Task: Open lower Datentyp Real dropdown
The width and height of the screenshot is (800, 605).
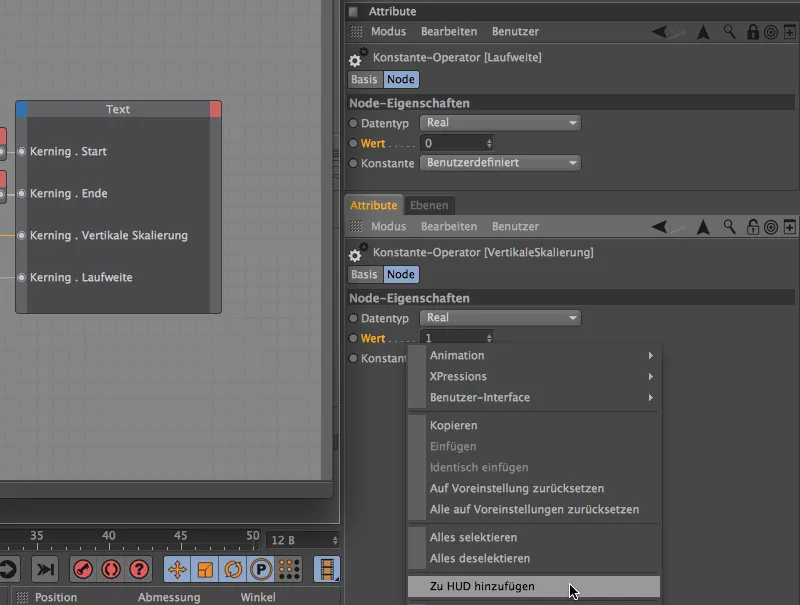Action: tap(500, 317)
